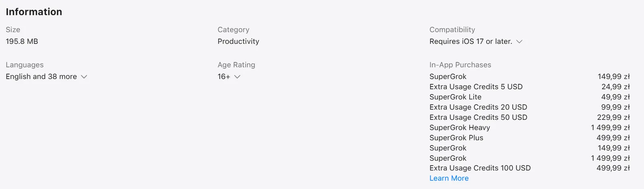Screen dimensions: 644x189
Task: Expand the Age Rating 16+ chevron
Action: tap(237, 77)
